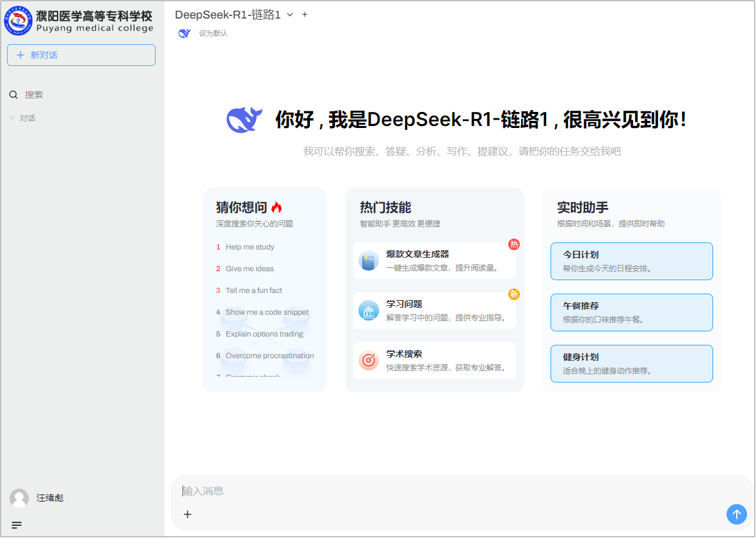The image size is (756, 538).
Task: Select the 午餐推荐 assistant card
Action: click(632, 313)
